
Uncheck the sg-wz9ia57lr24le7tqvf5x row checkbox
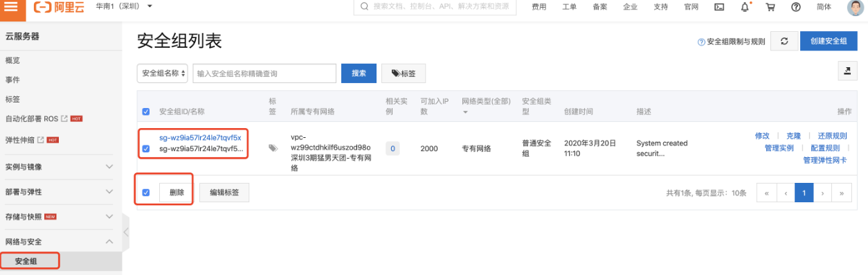146,148
